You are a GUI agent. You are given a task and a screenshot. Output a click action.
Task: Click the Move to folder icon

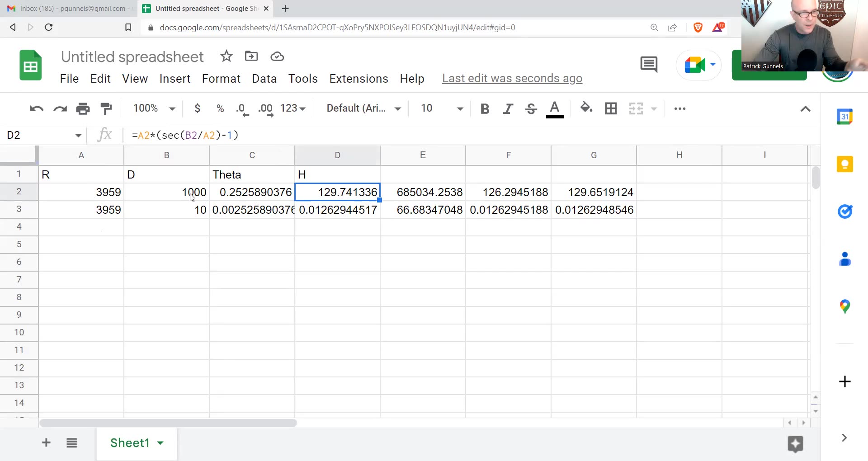coord(251,56)
